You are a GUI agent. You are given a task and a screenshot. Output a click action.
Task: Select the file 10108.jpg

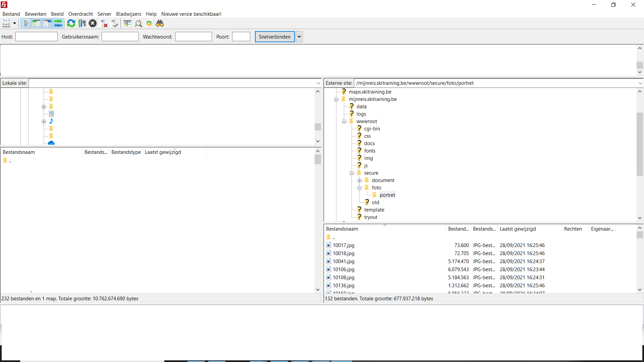(x=343, y=278)
